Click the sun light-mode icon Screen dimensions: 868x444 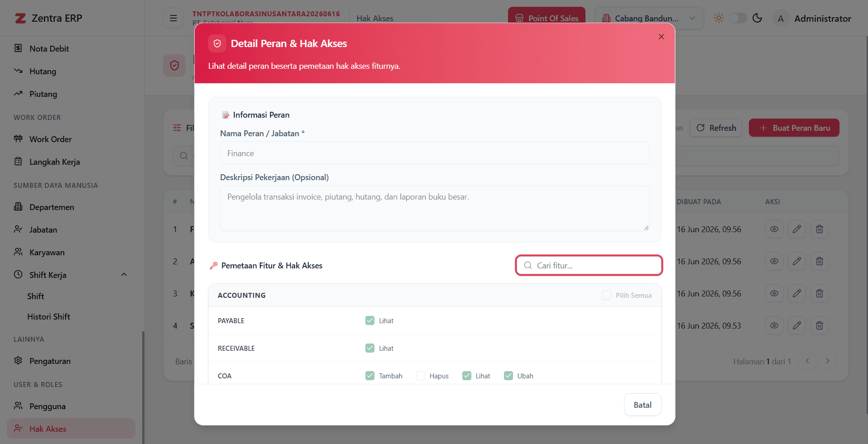719,18
